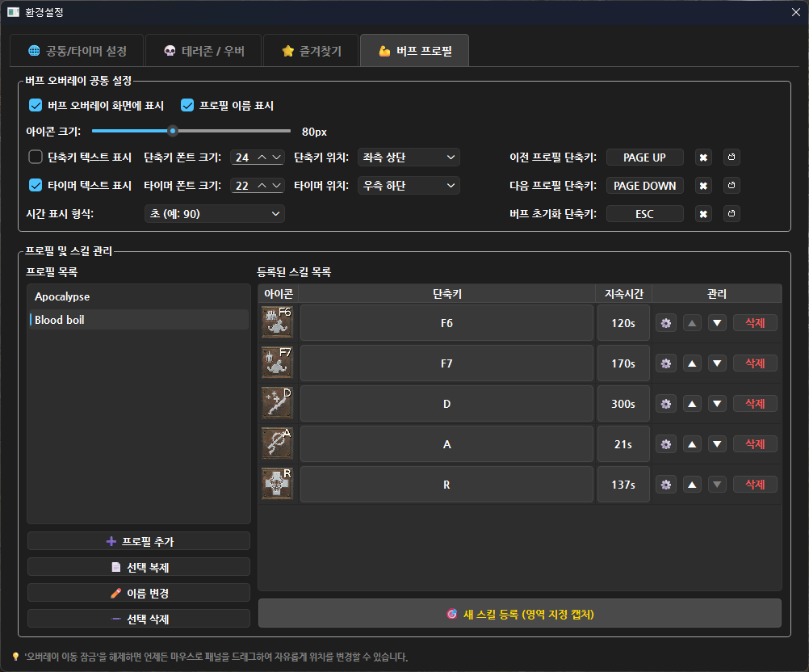Click 프로필 추가 button
The height and width of the screenshot is (672, 809).
click(x=139, y=541)
